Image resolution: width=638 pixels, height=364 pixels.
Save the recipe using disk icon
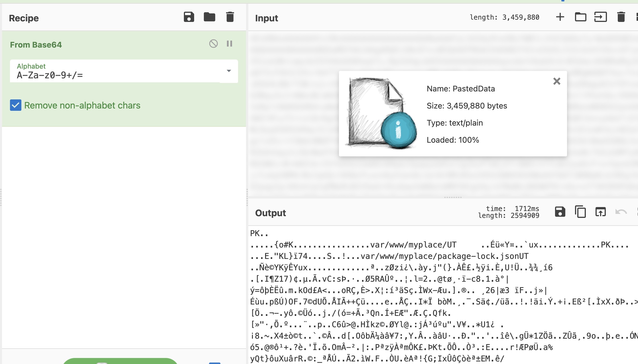coord(189,17)
